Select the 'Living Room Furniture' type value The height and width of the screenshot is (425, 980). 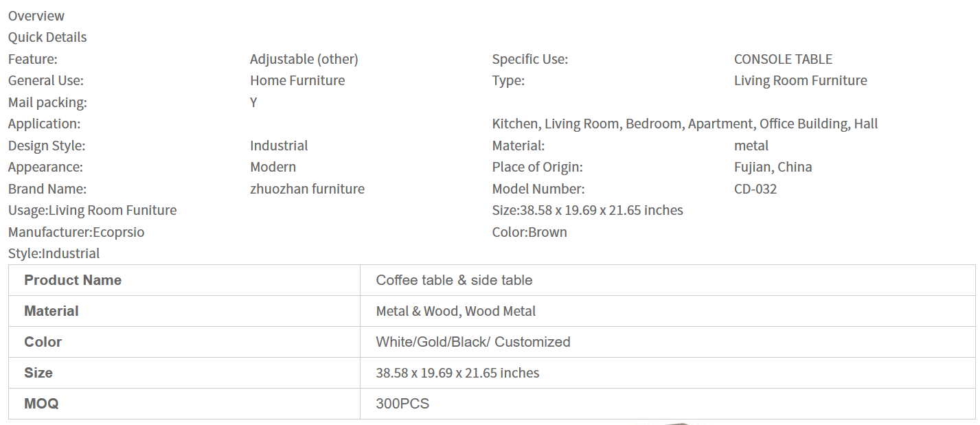[800, 80]
